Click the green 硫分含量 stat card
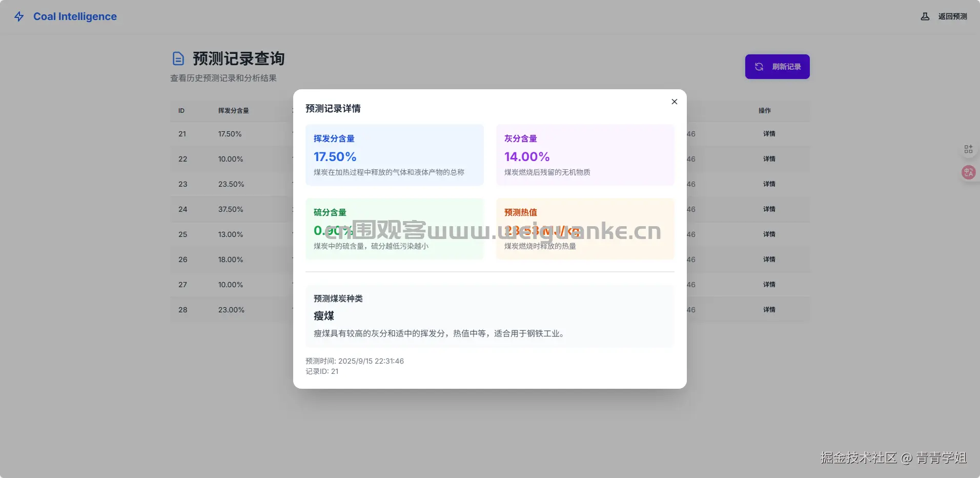Viewport: 980px width, 478px height. pos(394,229)
